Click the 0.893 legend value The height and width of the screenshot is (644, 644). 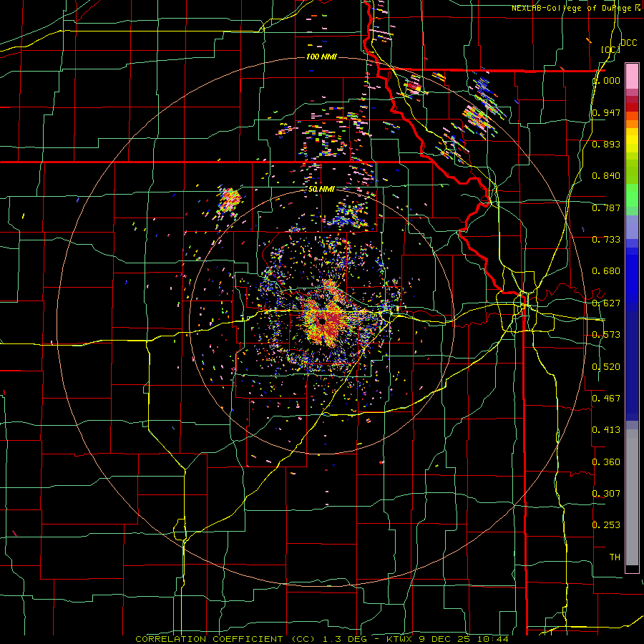click(x=606, y=144)
